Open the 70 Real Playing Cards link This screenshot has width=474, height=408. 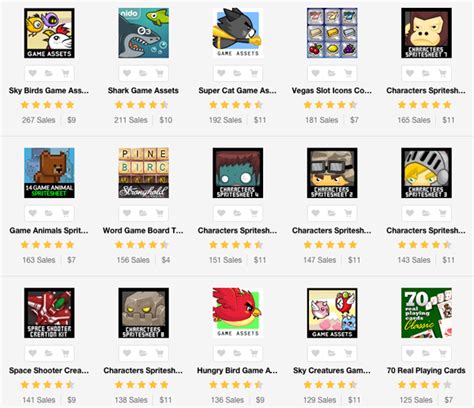click(426, 370)
